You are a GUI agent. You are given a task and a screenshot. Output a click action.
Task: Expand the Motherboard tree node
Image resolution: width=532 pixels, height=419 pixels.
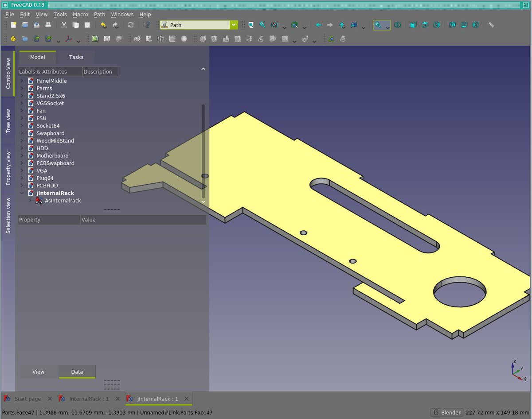(22, 156)
